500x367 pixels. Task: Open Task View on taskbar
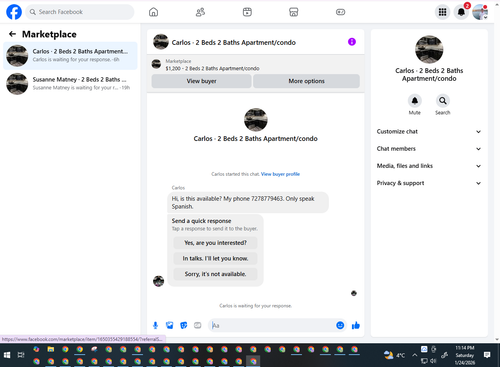21,355
